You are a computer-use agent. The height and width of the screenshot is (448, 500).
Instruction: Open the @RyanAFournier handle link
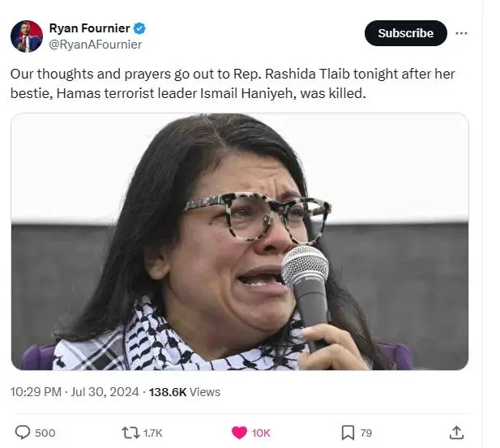(96, 45)
